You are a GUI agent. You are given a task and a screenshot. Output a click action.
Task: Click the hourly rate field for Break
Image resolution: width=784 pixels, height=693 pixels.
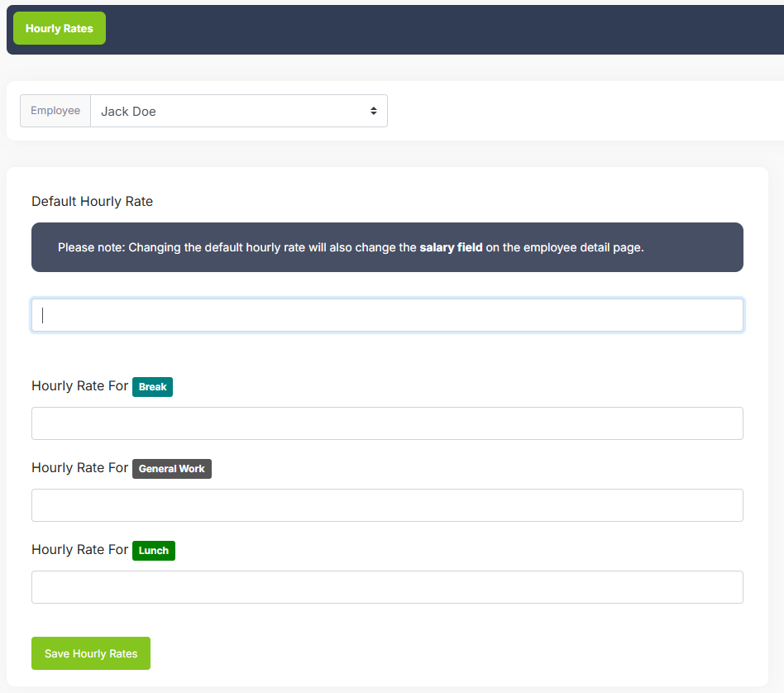click(387, 423)
